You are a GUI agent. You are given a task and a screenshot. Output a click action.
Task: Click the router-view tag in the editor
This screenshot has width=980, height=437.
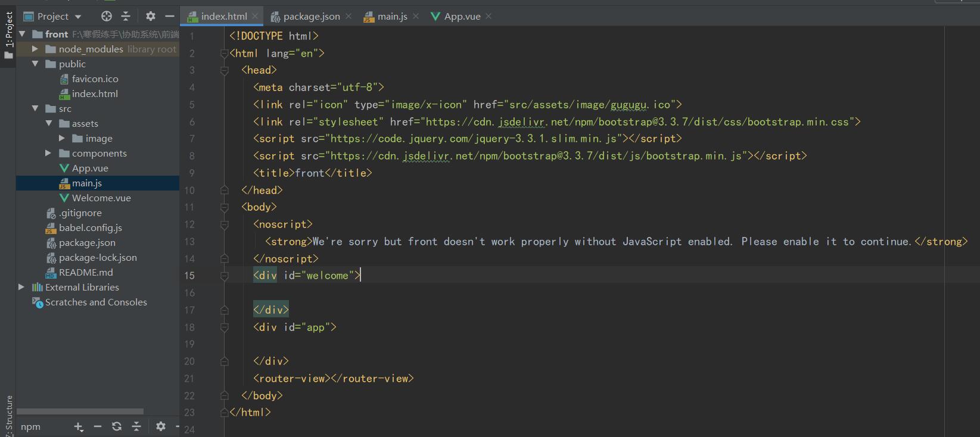(x=333, y=379)
